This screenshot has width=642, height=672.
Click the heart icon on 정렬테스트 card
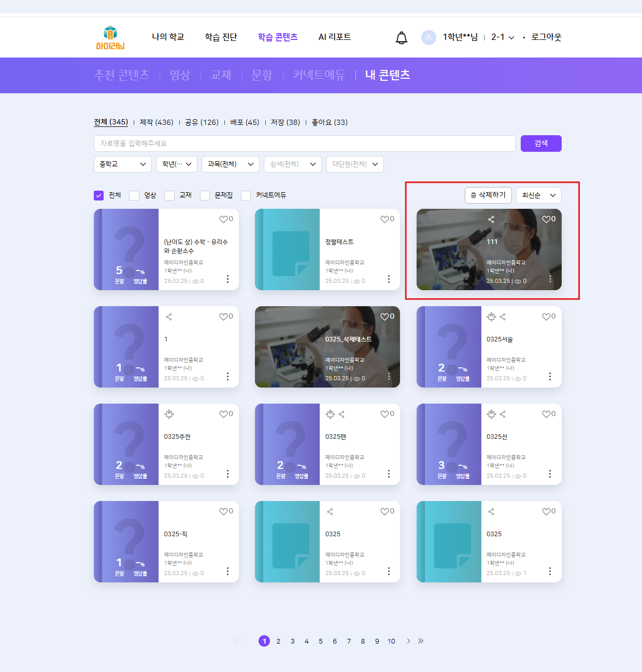384,219
